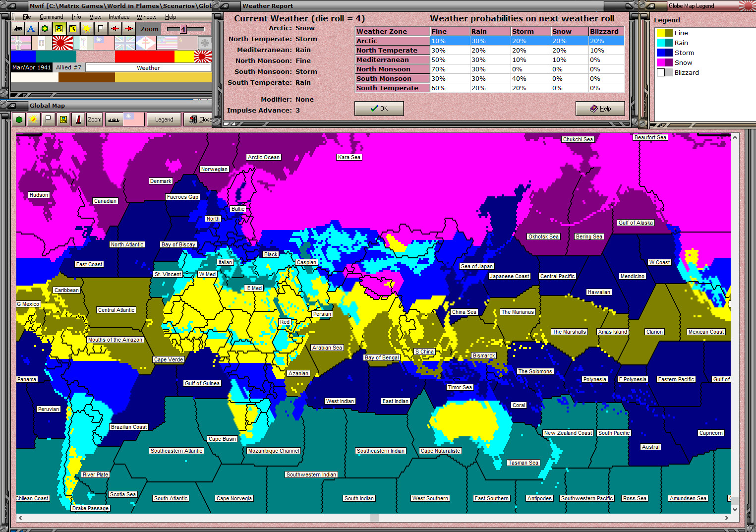Click the yellow counter icon with number 4
Image resolution: width=756 pixels, height=532 pixels.
coord(73,29)
